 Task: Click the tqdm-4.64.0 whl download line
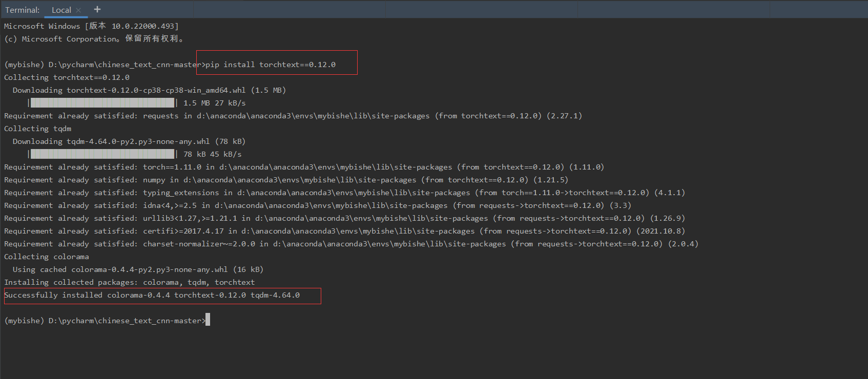pyautogui.click(x=129, y=141)
